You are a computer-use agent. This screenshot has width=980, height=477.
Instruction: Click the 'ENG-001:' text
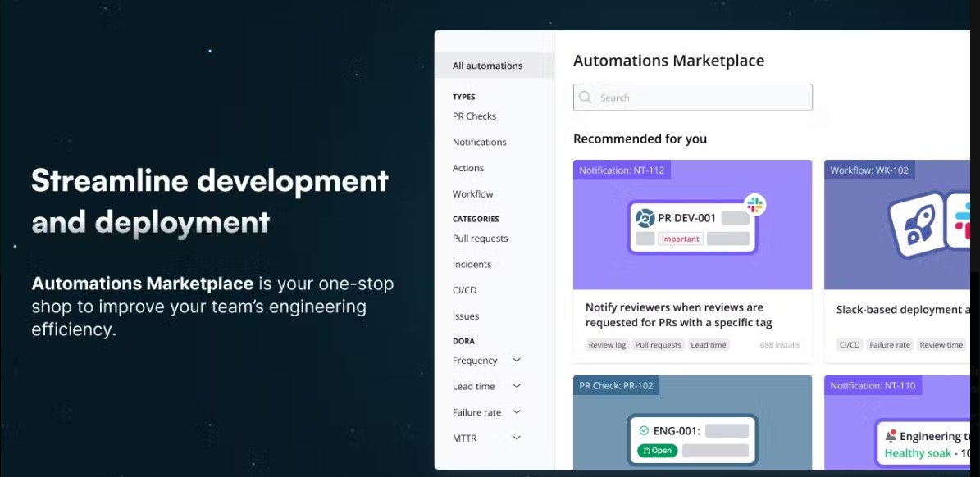tap(677, 431)
